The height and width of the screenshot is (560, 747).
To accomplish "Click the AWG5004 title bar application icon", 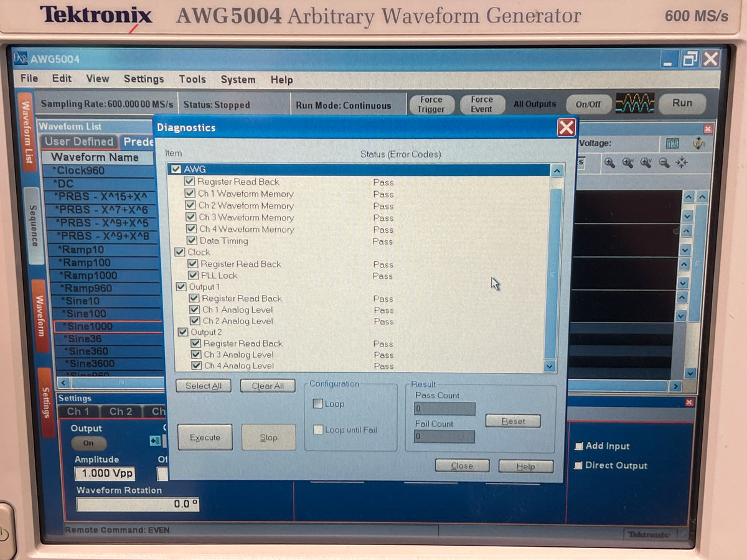I will pos(21,59).
